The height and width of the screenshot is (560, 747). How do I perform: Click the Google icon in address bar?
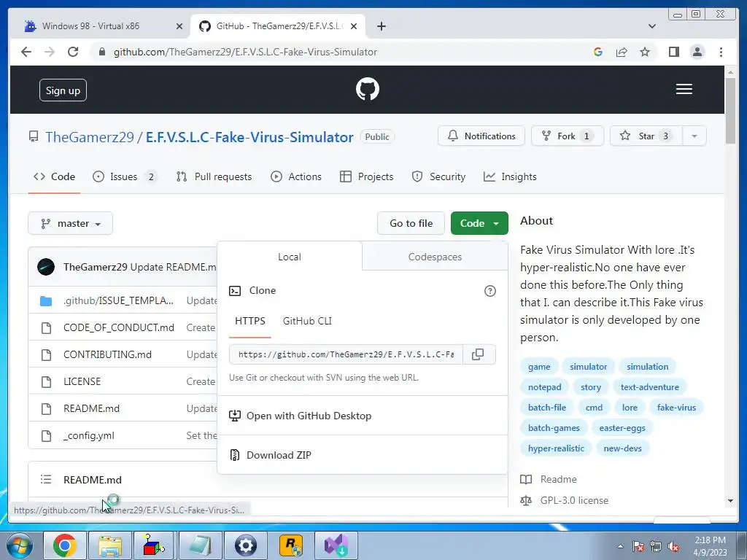tap(598, 52)
